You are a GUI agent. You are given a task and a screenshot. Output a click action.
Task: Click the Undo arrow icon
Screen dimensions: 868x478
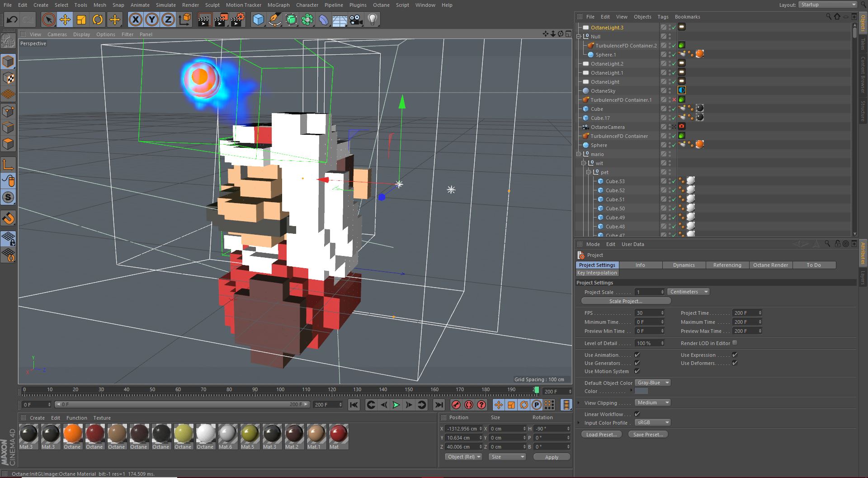pyautogui.click(x=12, y=19)
